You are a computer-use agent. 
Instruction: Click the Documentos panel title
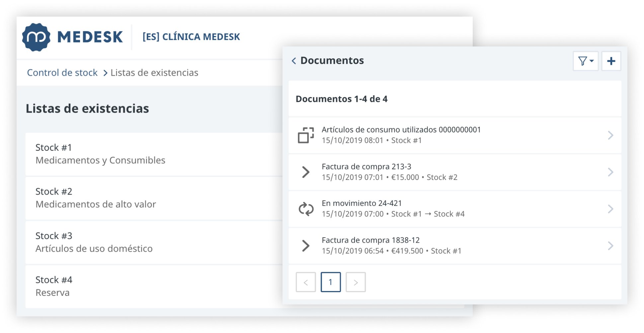point(332,61)
